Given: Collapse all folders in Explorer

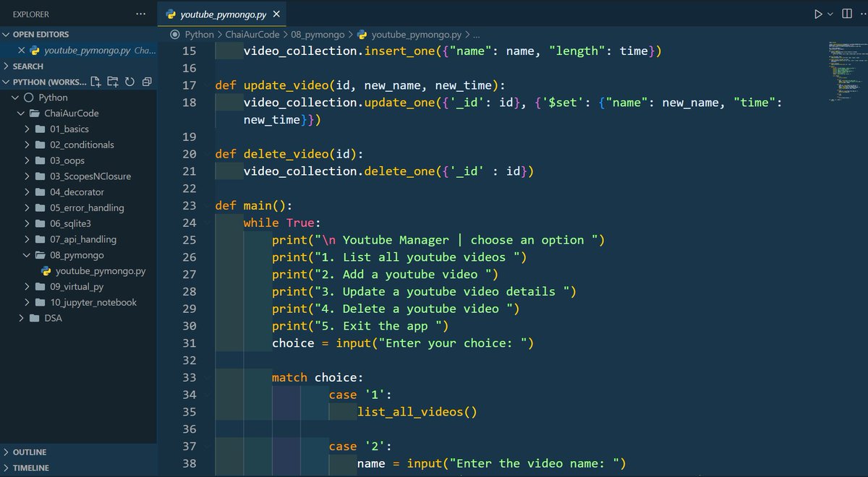Looking at the screenshot, I should point(147,82).
